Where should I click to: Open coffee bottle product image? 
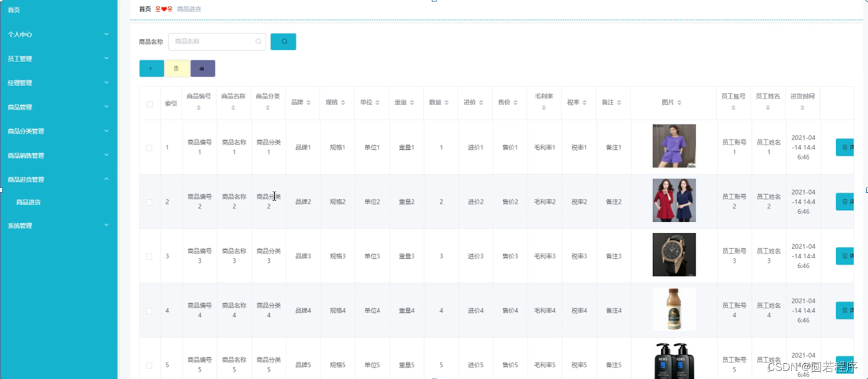pyautogui.click(x=674, y=309)
